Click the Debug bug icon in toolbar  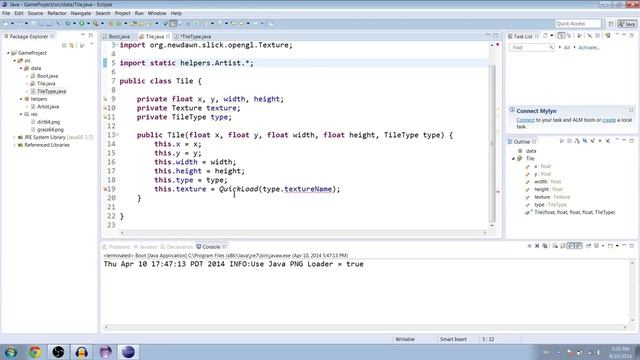pos(68,24)
